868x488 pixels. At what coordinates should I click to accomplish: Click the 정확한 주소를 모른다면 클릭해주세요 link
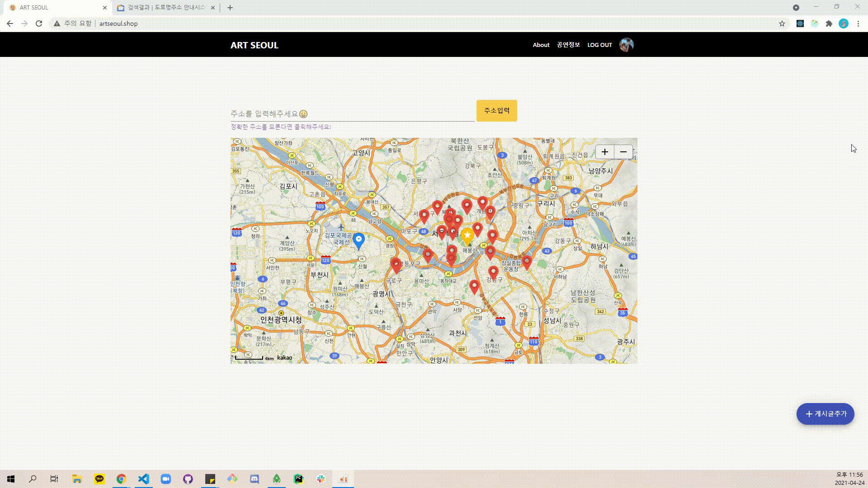click(x=281, y=127)
